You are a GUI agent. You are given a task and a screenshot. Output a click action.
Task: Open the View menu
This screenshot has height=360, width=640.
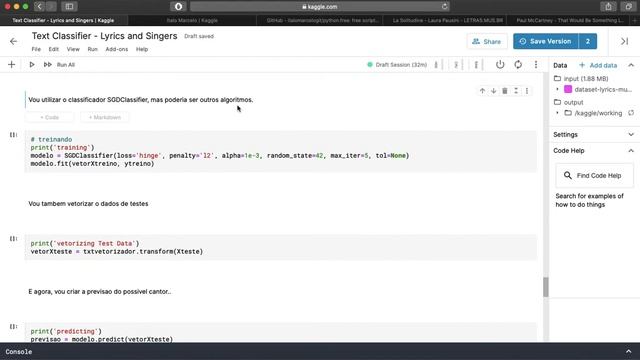pyautogui.click(x=73, y=49)
